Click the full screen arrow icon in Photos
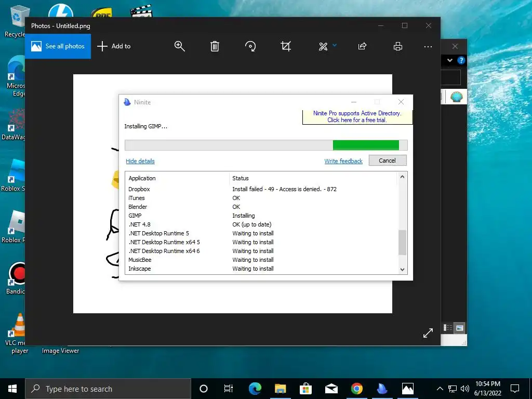 [428, 333]
